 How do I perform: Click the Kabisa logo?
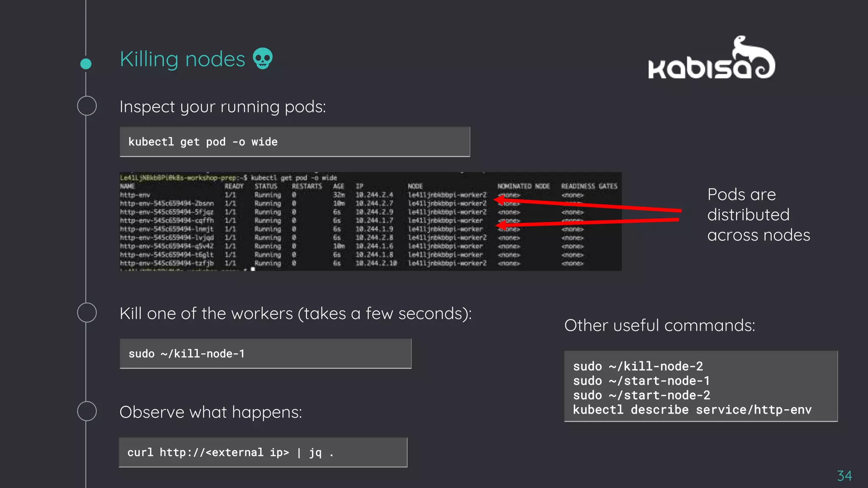click(x=712, y=58)
